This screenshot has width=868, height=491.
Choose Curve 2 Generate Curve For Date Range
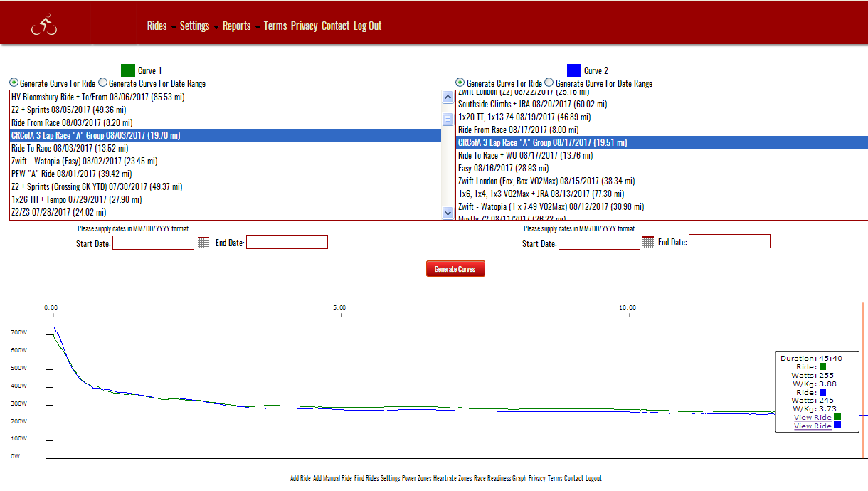(549, 83)
